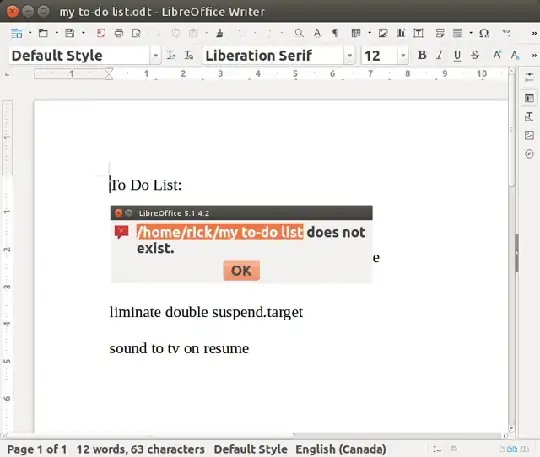Click the scroll down arrow of vertical scrollbar

click(x=511, y=428)
